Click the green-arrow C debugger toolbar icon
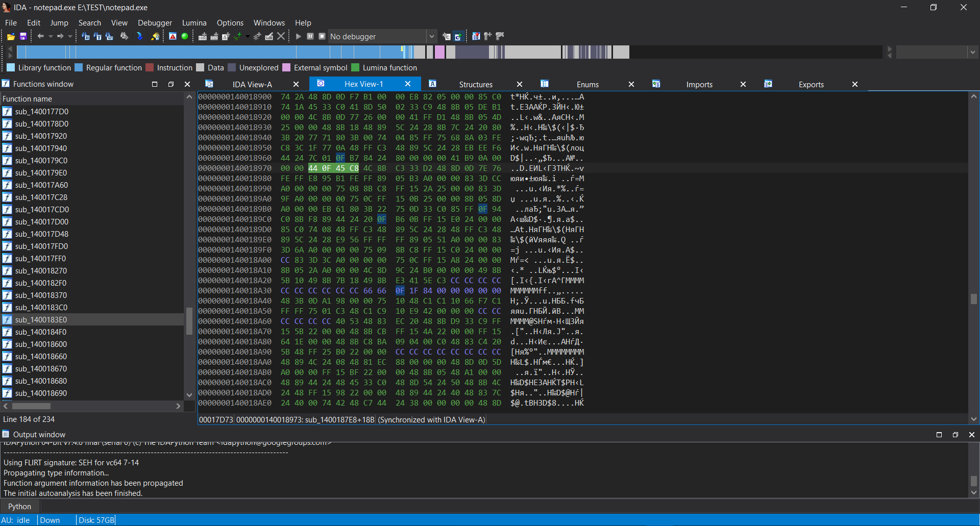Image resolution: width=980 pixels, height=526 pixels. point(458,36)
